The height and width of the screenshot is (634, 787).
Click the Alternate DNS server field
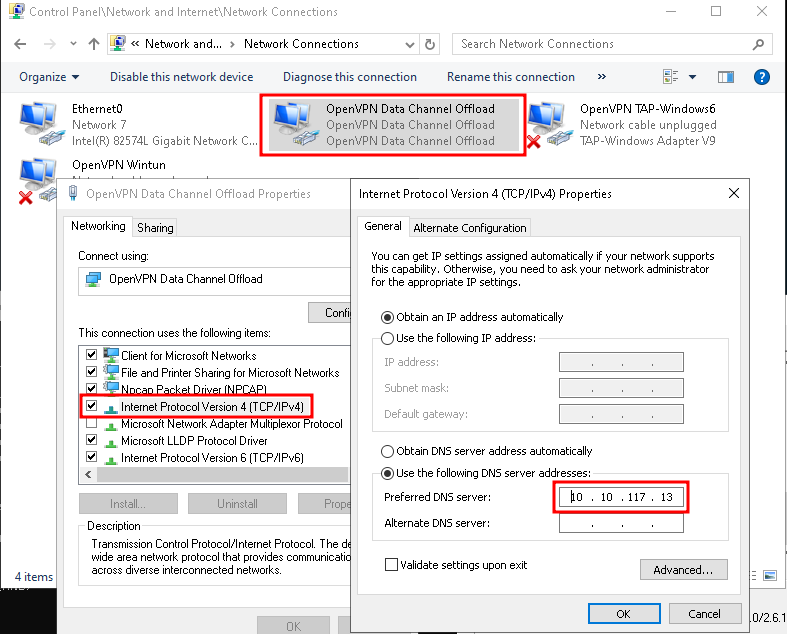(x=620, y=523)
